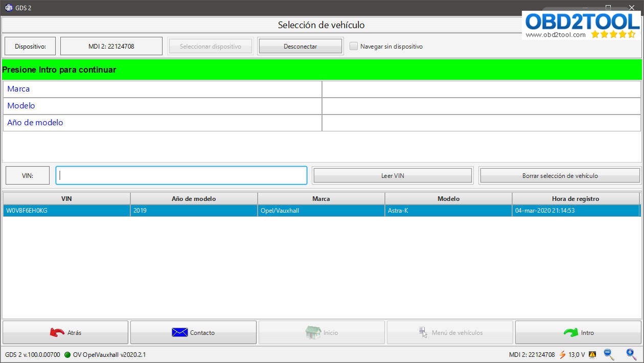This screenshot has height=363, width=644.
Task: Click GDS 2 v.100.0.00700 version text
Action: coord(33,354)
